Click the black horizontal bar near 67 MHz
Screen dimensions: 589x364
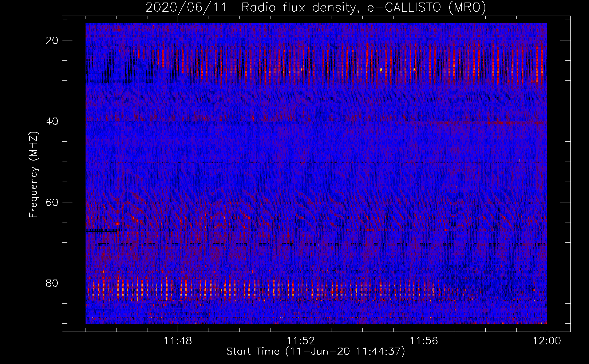tap(102, 231)
